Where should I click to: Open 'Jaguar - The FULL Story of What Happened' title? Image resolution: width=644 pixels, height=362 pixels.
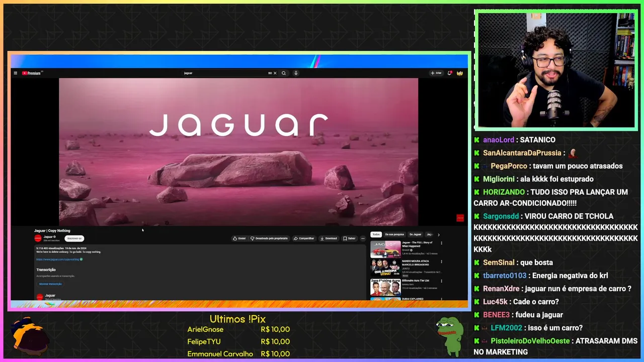tap(417, 244)
